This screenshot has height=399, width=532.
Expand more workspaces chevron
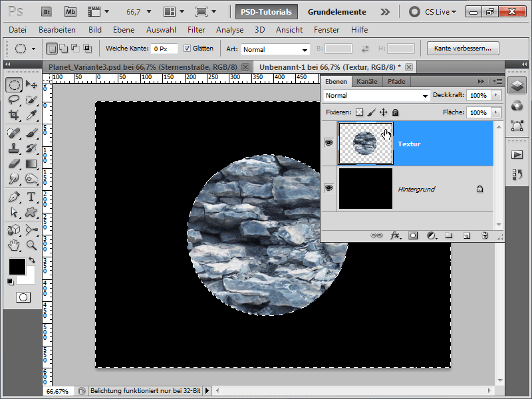pos(385,12)
